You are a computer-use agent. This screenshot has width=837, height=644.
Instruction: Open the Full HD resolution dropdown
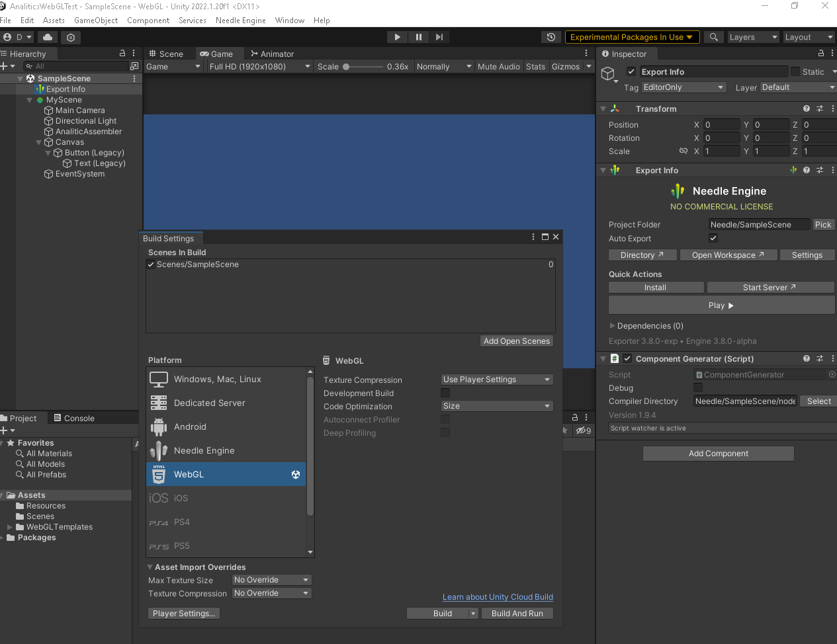tap(260, 66)
